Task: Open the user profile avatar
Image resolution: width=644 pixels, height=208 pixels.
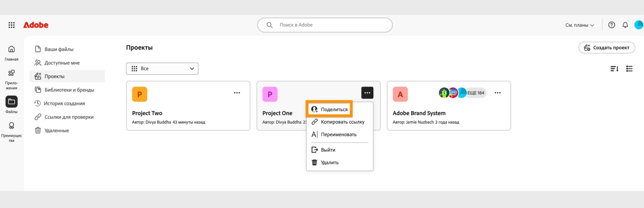Action: 639,25
